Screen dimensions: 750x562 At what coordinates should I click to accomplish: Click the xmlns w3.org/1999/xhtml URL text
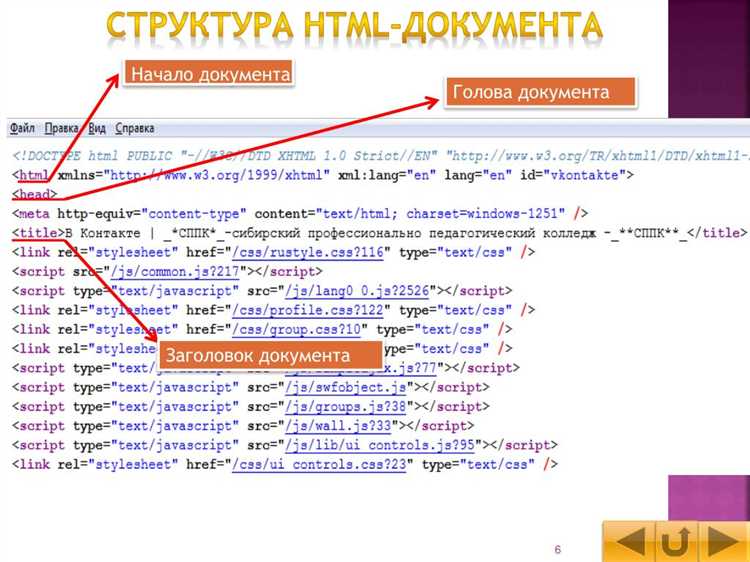(216, 175)
